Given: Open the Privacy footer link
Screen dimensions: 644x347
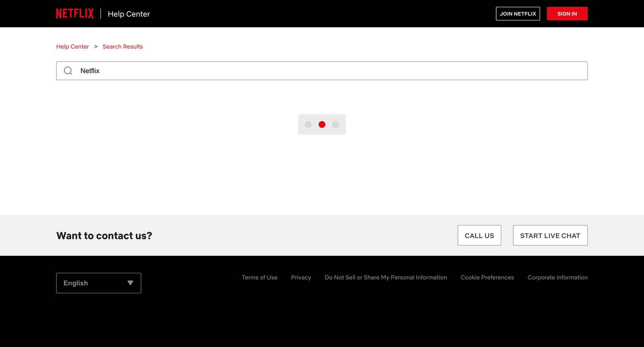Looking at the screenshot, I should [301, 278].
